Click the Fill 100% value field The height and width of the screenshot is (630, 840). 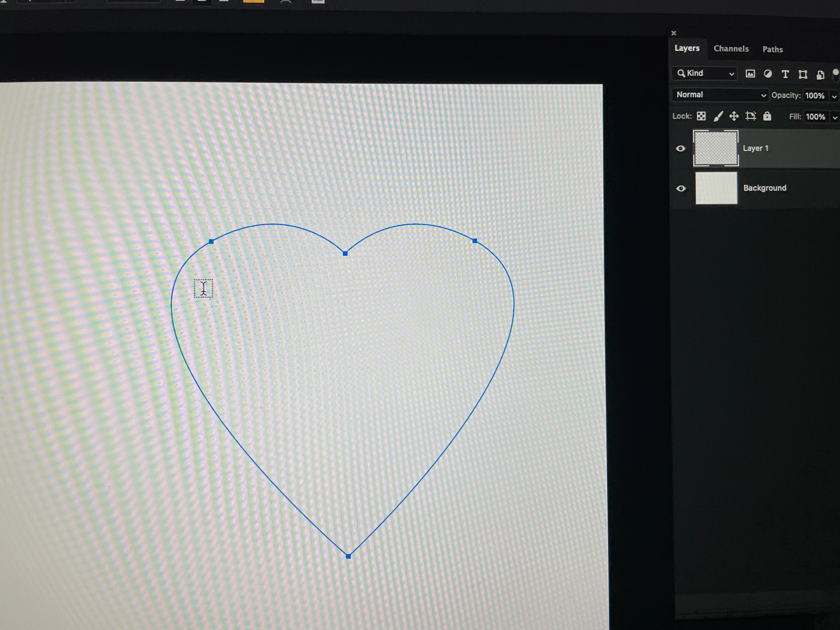(x=815, y=117)
